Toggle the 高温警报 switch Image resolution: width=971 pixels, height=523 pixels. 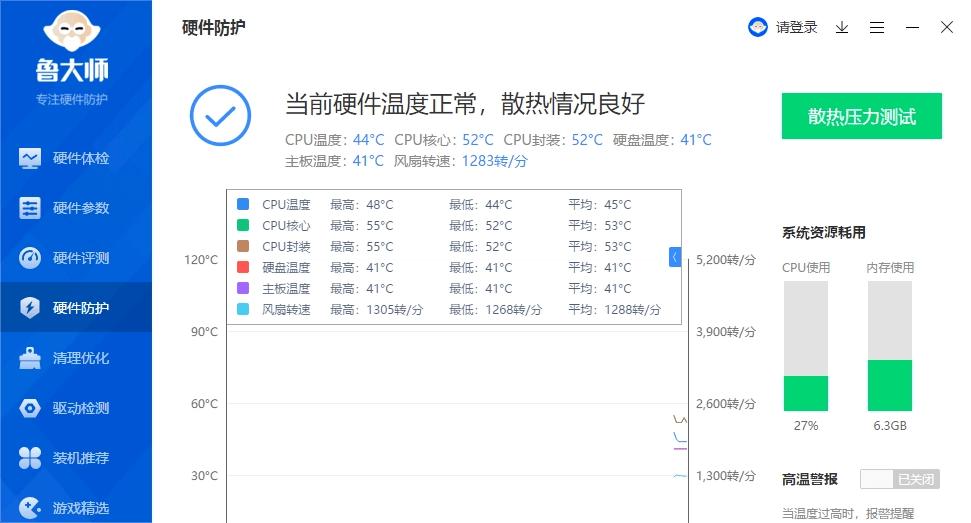[x=900, y=479]
